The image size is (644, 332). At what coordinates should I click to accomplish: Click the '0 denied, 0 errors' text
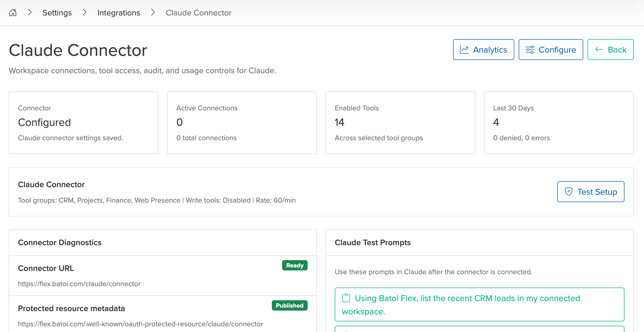click(x=521, y=138)
